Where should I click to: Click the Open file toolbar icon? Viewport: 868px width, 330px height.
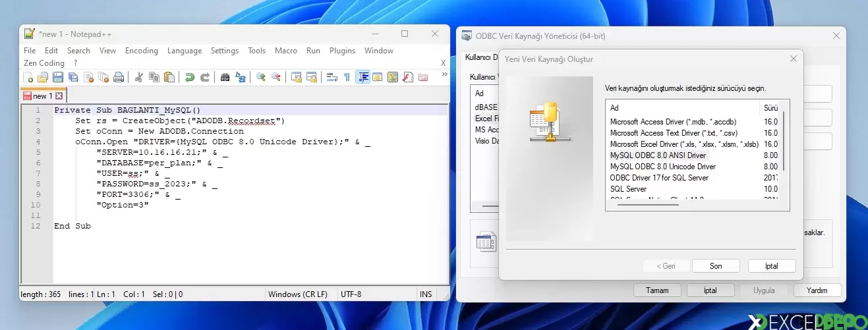click(43, 77)
